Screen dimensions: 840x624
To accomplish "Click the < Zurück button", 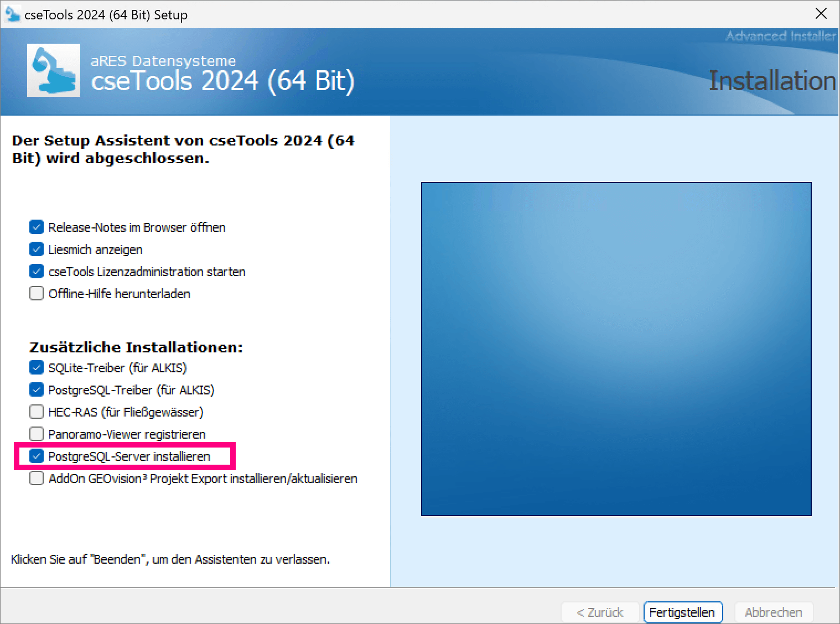I will [600, 612].
